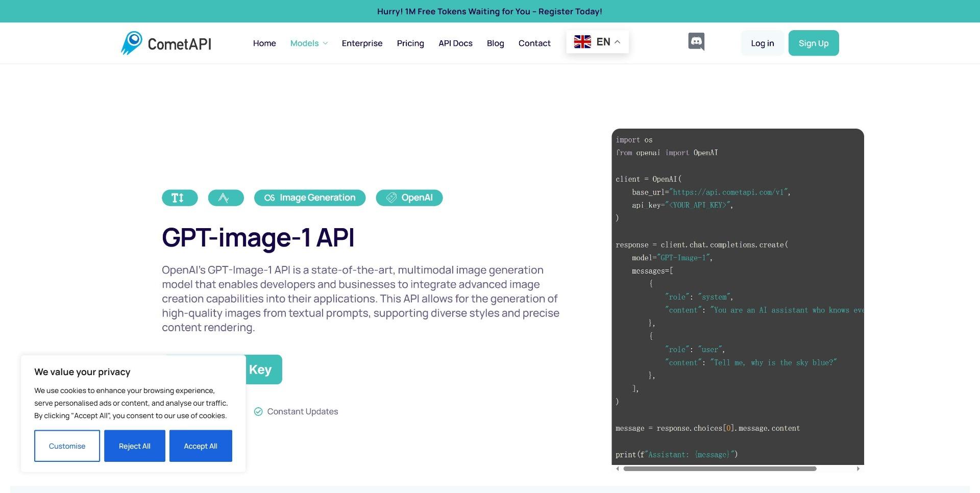The width and height of the screenshot is (980, 493).
Task: Expand the Models dropdown menu
Action: [x=309, y=43]
